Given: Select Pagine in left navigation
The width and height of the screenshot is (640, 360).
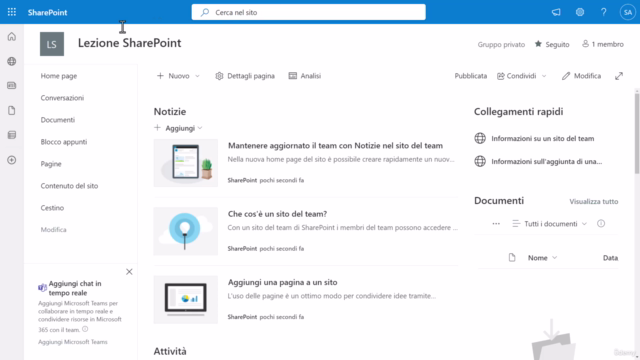Looking at the screenshot, I should click(51, 164).
